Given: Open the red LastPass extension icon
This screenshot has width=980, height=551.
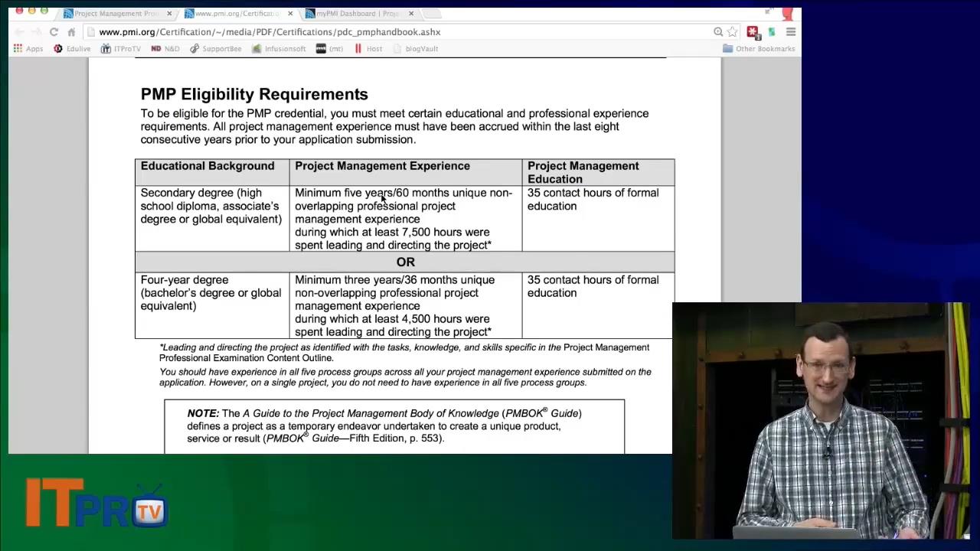Looking at the screenshot, I should [753, 32].
